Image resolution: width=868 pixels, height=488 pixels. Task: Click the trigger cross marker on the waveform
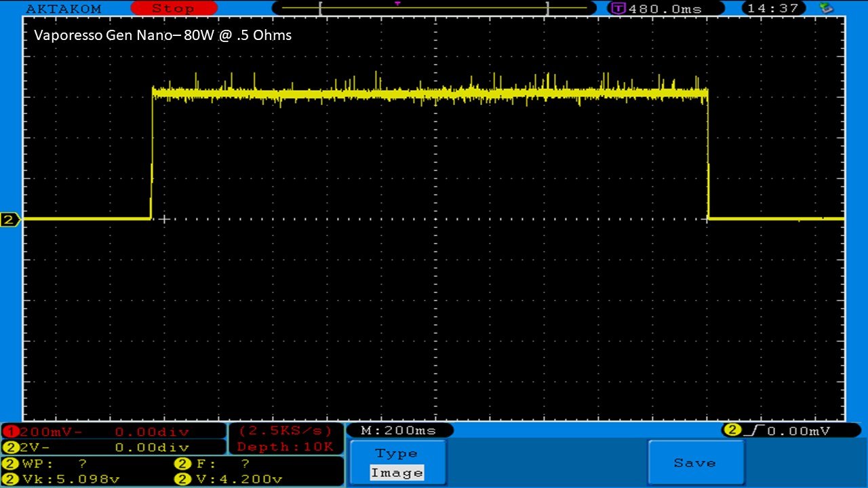pos(163,219)
